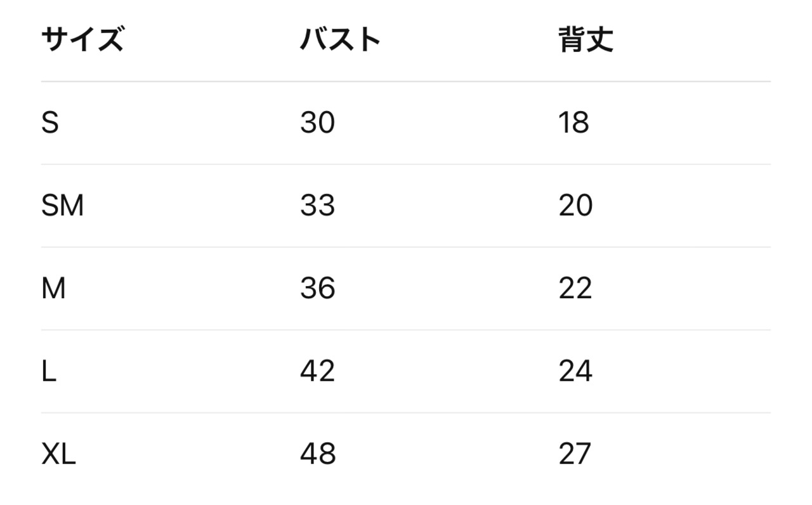The width and height of the screenshot is (812, 505).
Task: Click bust value 36 in M row
Action: pos(317,289)
